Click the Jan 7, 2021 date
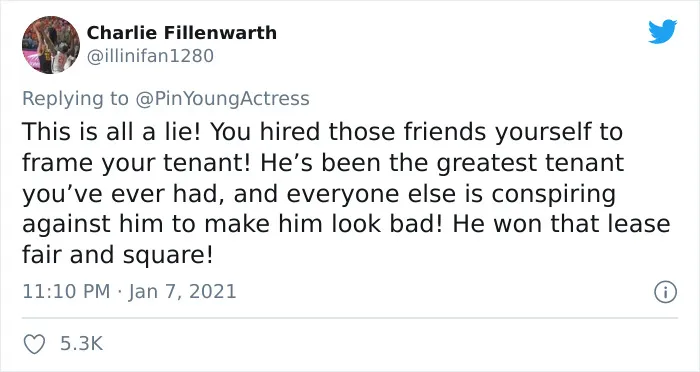 (x=182, y=292)
